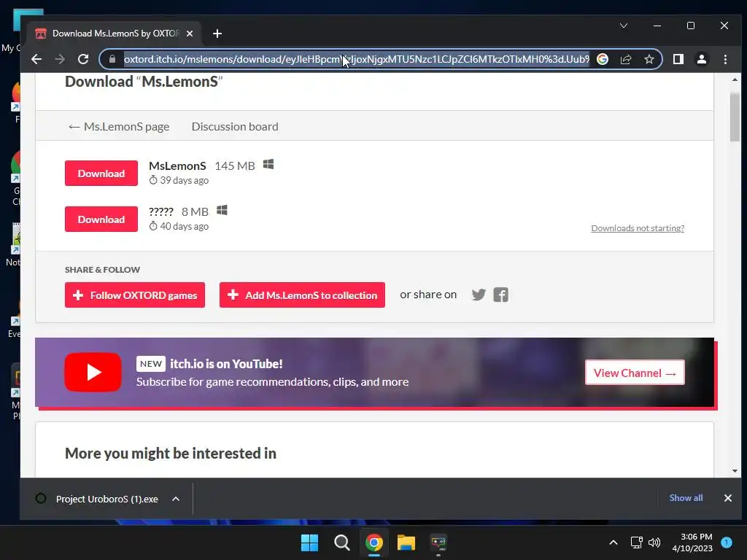Open File Explorer from taskbar
747x560 pixels.
tap(406, 542)
